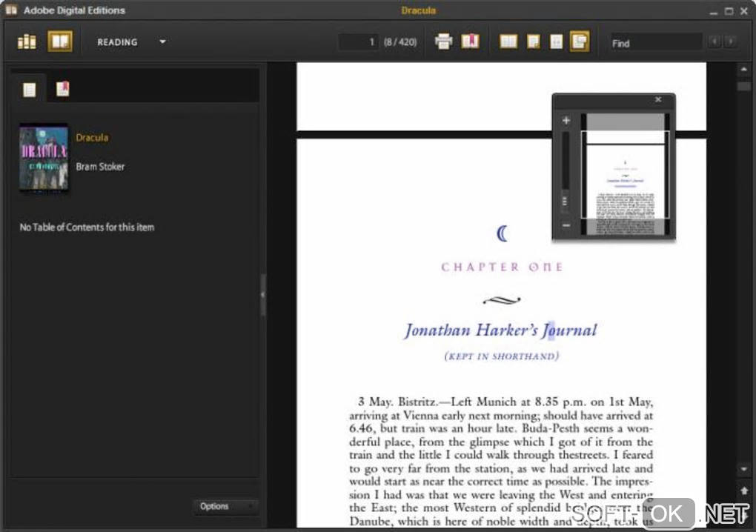Click the navigator page preview thumbnail
The width and height of the screenshot is (756, 532).
(x=625, y=174)
